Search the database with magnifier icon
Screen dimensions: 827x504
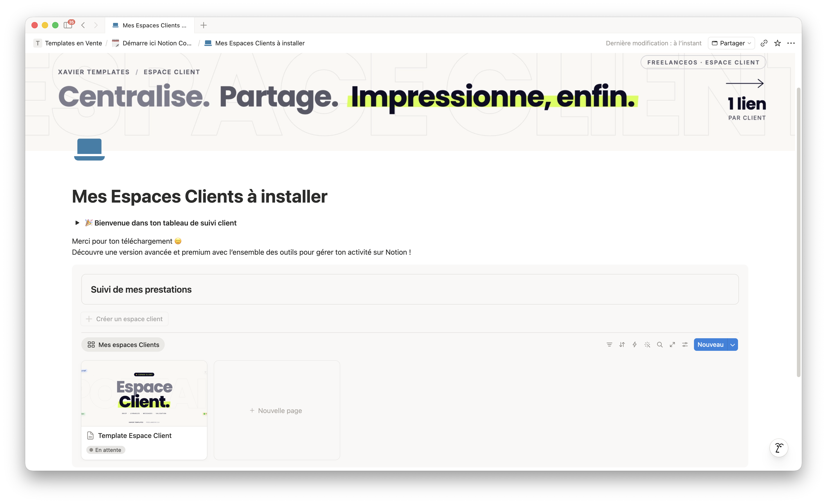660,345
